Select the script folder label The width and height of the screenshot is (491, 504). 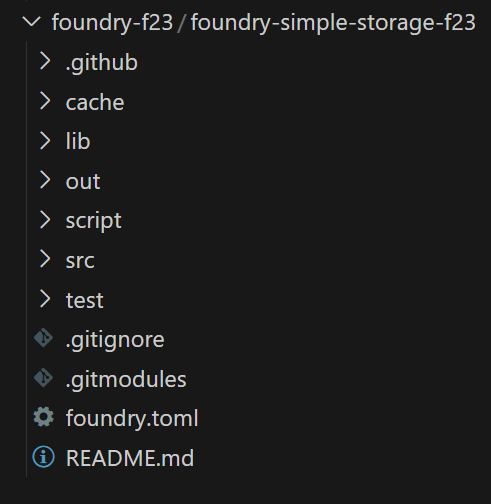point(94,221)
